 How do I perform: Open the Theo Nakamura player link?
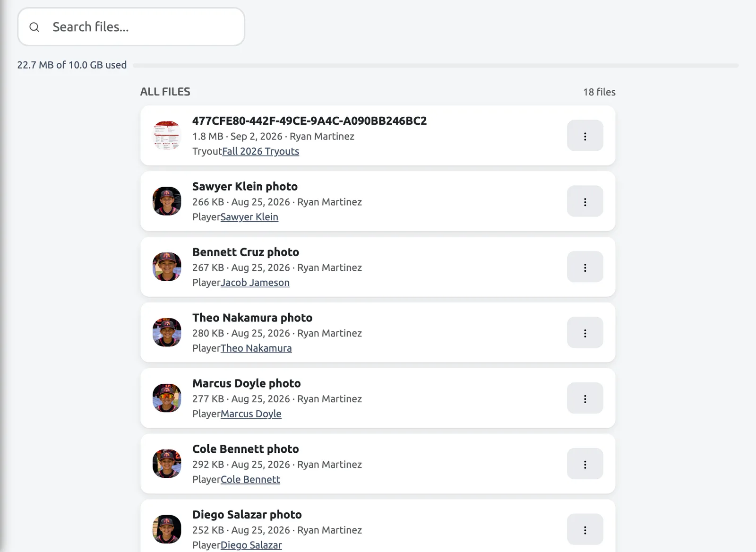(x=256, y=348)
